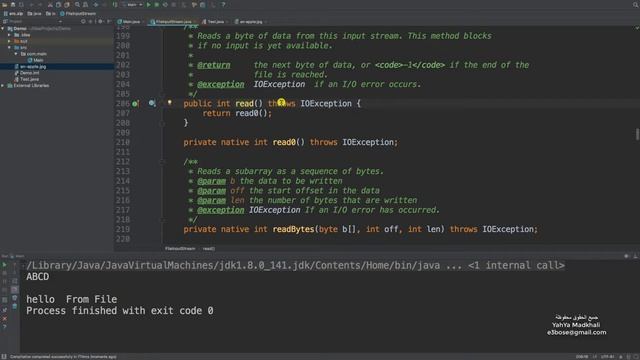Click the readBytes method name on line 219
640x360 pixels.
[x=294, y=229]
